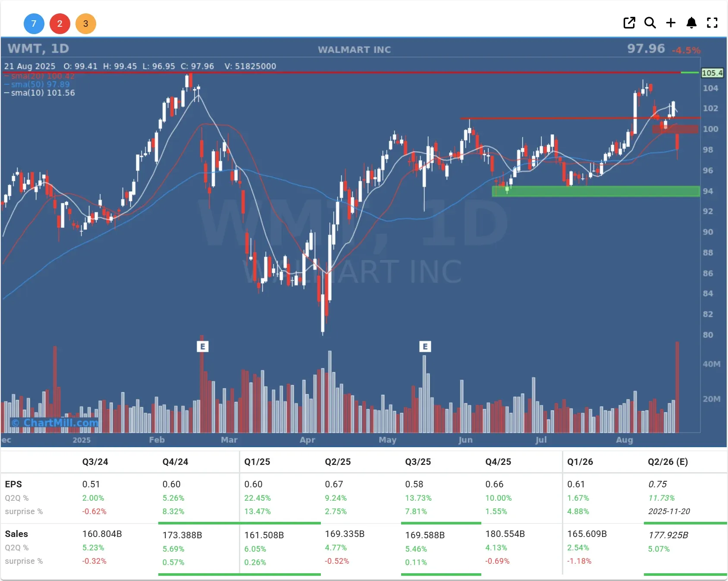The image size is (728, 581).
Task: Click the orange badge showing 3
Action: [x=85, y=24]
